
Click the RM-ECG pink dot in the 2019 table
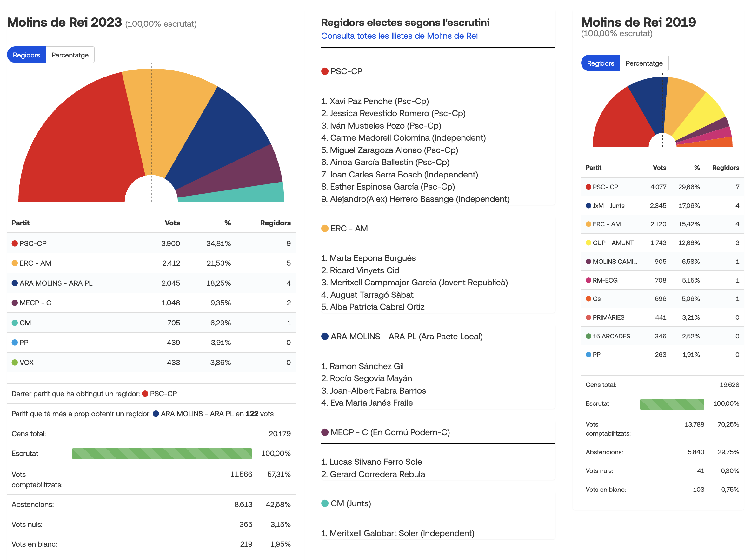(588, 280)
